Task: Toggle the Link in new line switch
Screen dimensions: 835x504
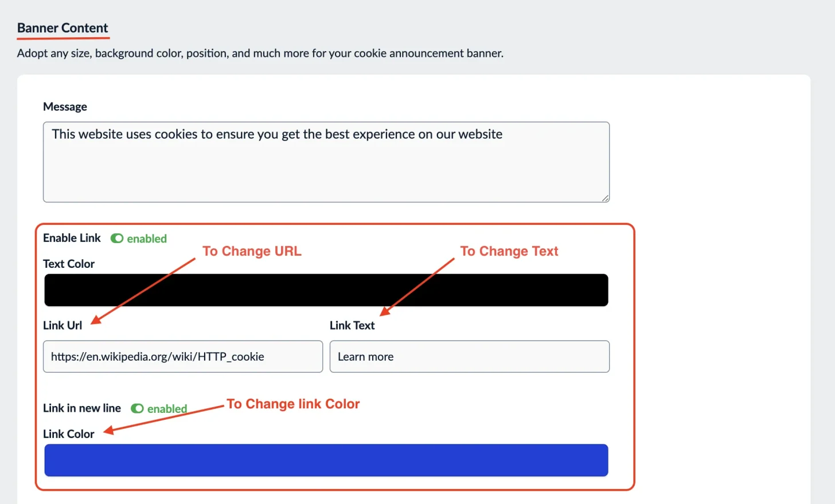Action: (x=137, y=408)
